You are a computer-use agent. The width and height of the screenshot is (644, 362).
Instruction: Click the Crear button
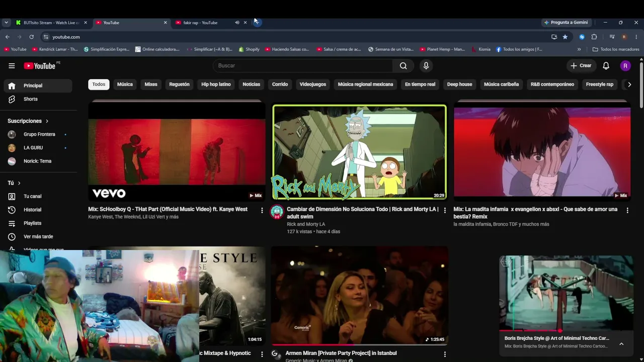pos(581,66)
